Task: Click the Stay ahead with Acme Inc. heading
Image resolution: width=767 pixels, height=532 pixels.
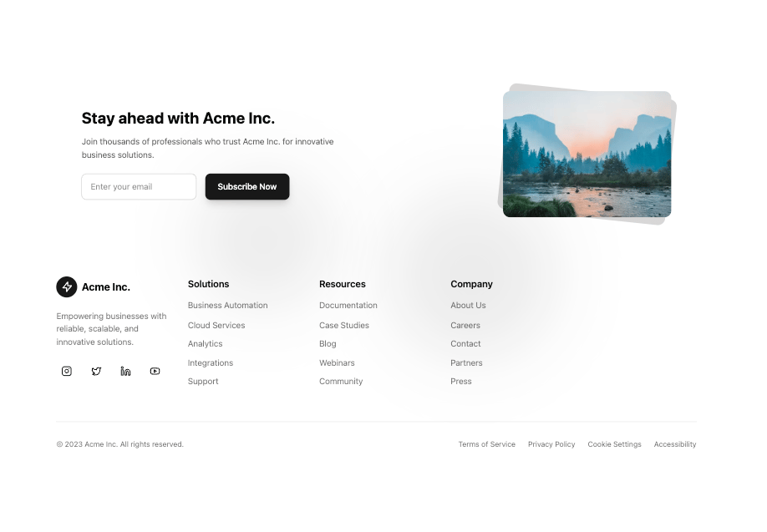Action: (178, 119)
